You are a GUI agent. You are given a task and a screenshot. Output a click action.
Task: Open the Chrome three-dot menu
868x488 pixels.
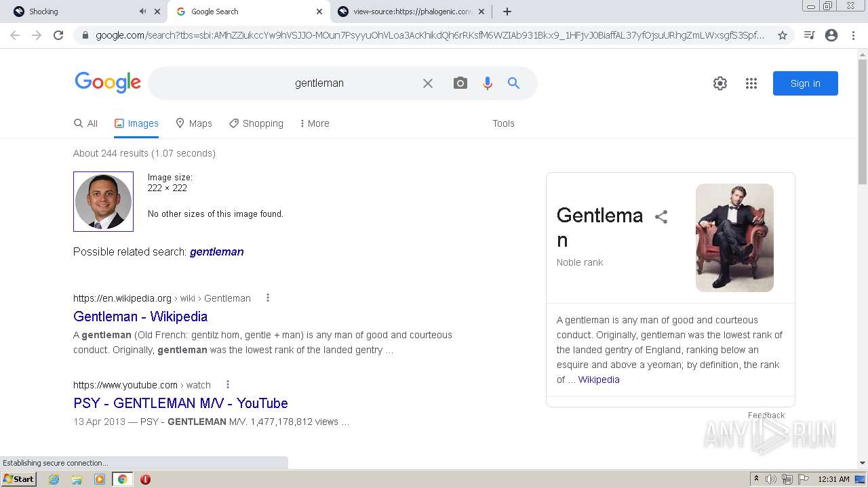point(853,35)
